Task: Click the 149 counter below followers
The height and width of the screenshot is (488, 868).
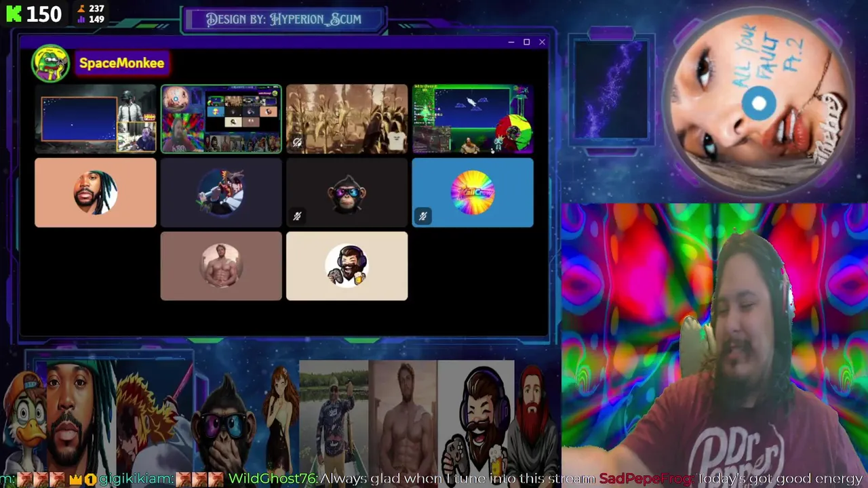Action: point(91,19)
